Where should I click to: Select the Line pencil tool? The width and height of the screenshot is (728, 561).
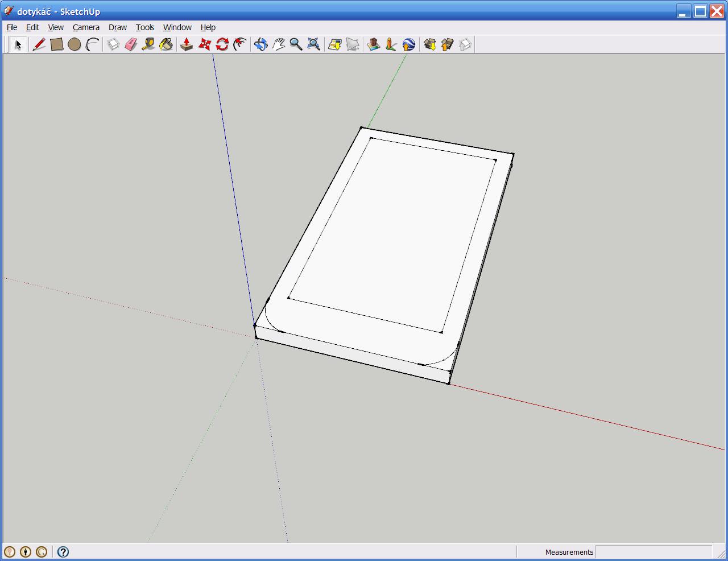(39, 44)
